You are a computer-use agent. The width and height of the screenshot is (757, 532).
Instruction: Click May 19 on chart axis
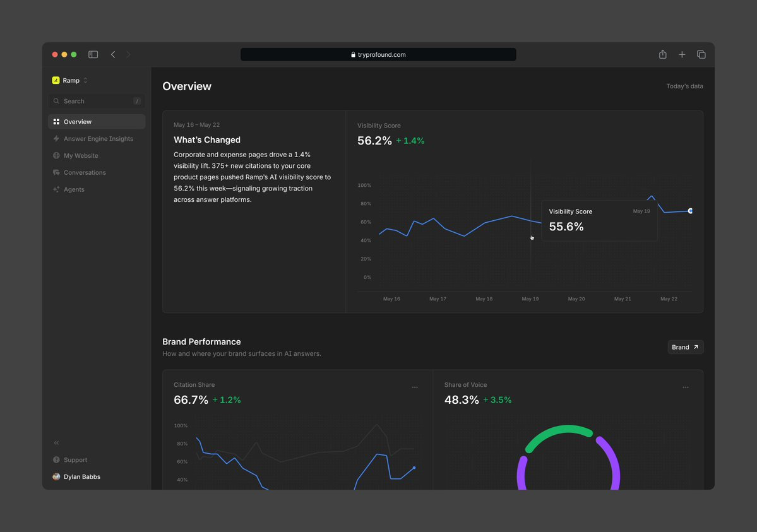530,299
